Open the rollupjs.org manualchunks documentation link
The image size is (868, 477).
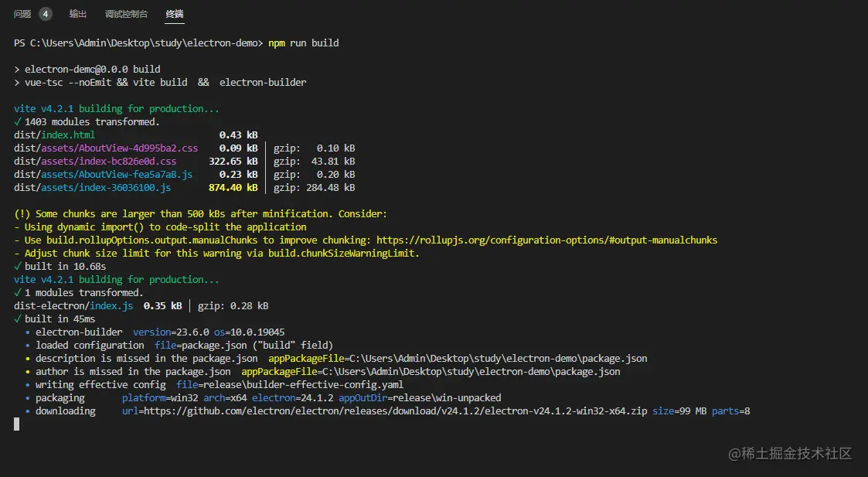coord(547,240)
